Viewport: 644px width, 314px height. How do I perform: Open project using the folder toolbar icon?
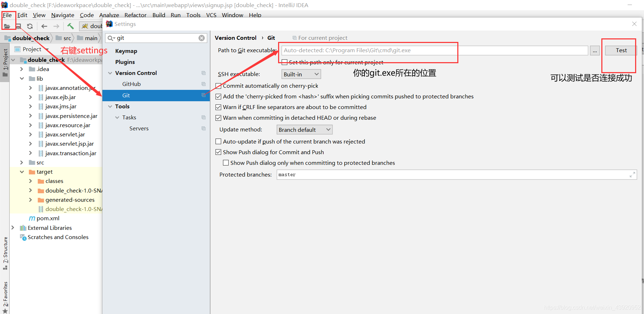tap(7, 26)
